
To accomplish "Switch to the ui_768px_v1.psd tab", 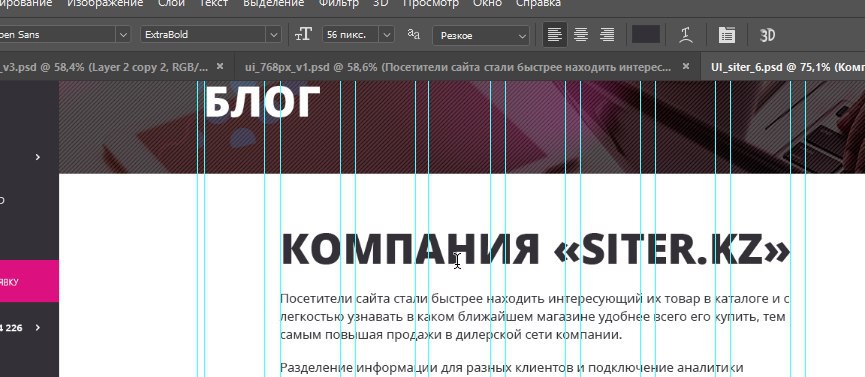I will 458,67.
